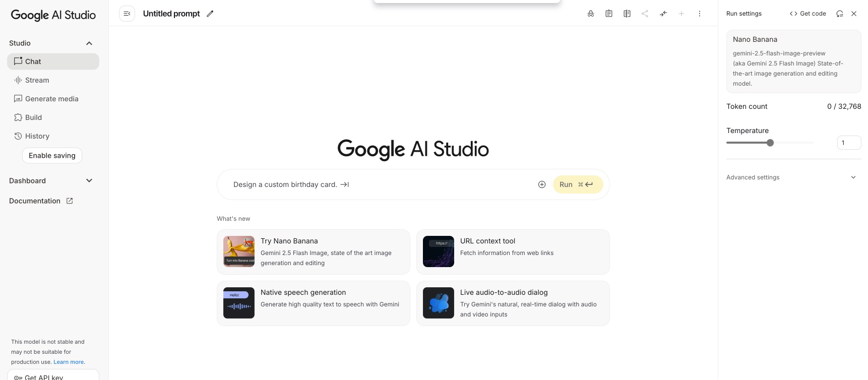Click the Google AI Studio logo
868x380 pixels.
[53, 15]
